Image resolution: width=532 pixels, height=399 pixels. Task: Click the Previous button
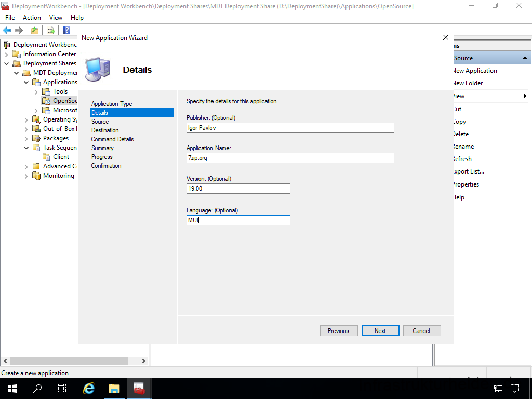click(338, 331)
